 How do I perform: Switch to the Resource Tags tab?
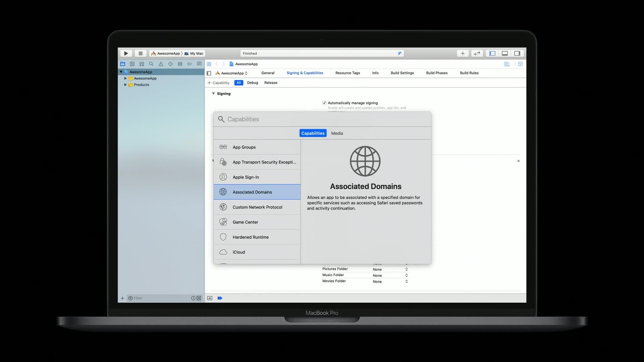tap(347, 73)
